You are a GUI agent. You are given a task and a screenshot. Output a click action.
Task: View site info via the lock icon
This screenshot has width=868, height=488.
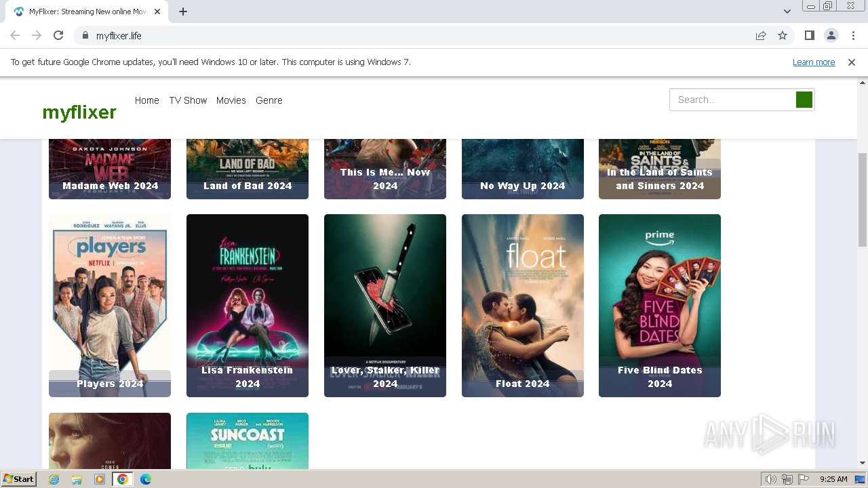[85, 36]
